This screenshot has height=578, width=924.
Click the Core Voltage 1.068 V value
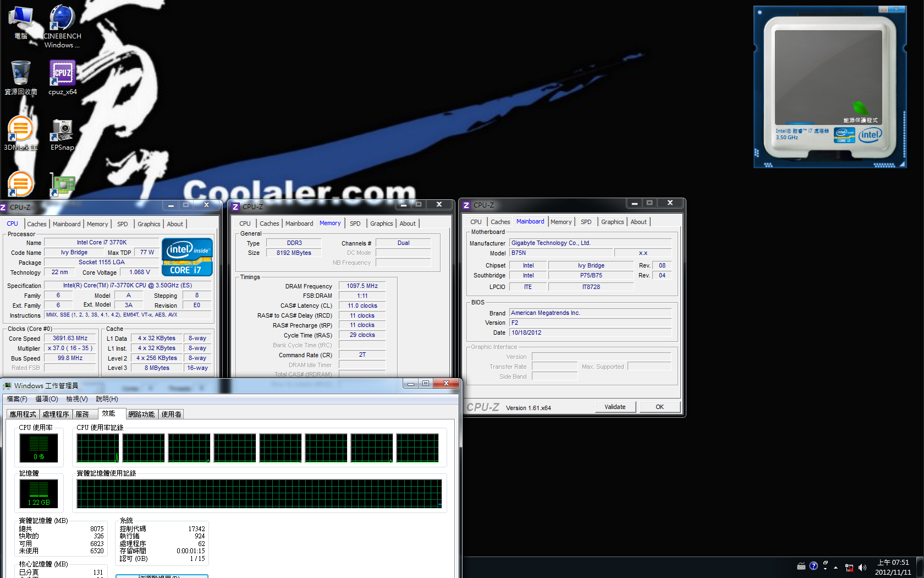click(x=139, y=272)
